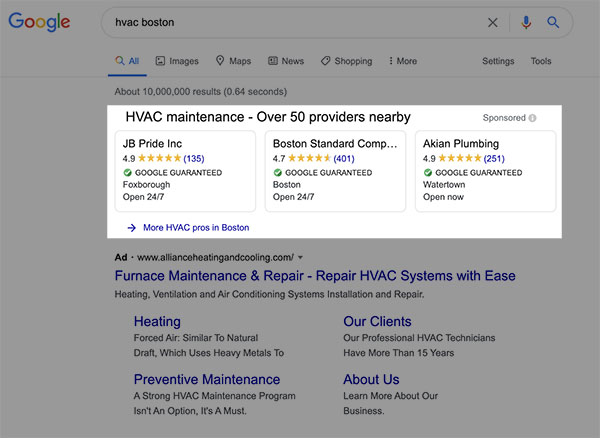Open the About Us sitelink
The width and height of the screenshot is (600, 438).
[371, 379]
